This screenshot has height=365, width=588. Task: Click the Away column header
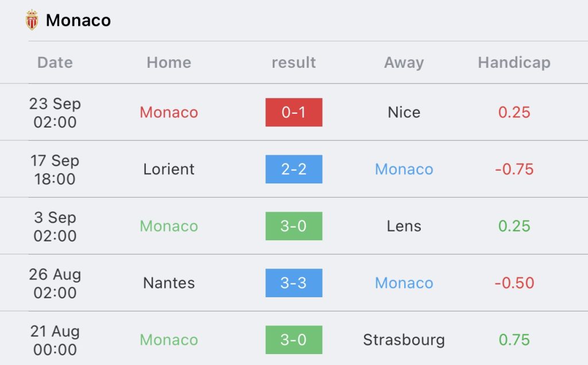404,63
